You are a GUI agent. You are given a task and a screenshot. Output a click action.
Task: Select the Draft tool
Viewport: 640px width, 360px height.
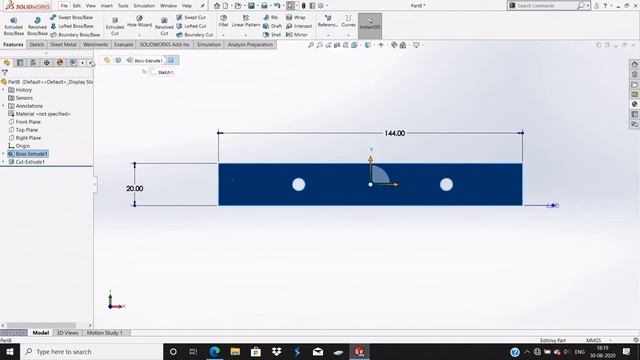click(272, 26)
